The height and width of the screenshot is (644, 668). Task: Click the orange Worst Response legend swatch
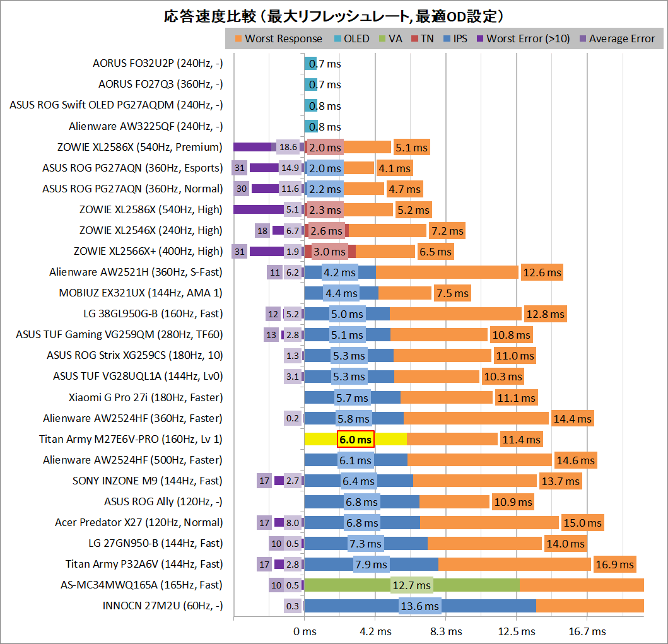(238, 38)
